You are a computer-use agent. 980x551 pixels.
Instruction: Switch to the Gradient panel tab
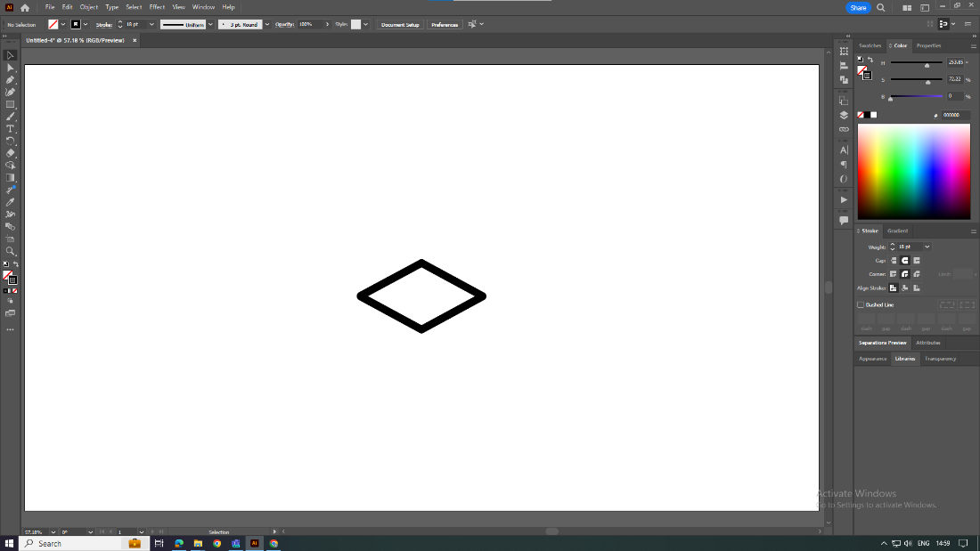897,231
